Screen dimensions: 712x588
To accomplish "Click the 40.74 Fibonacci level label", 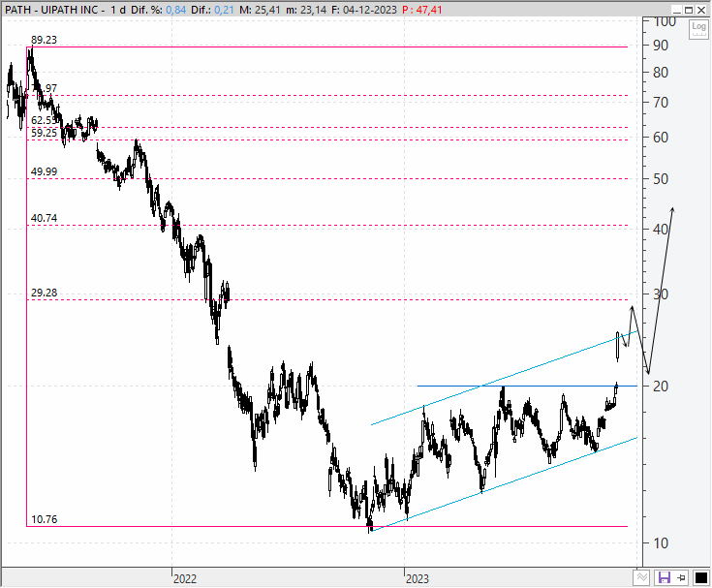I will click(44, 218).
